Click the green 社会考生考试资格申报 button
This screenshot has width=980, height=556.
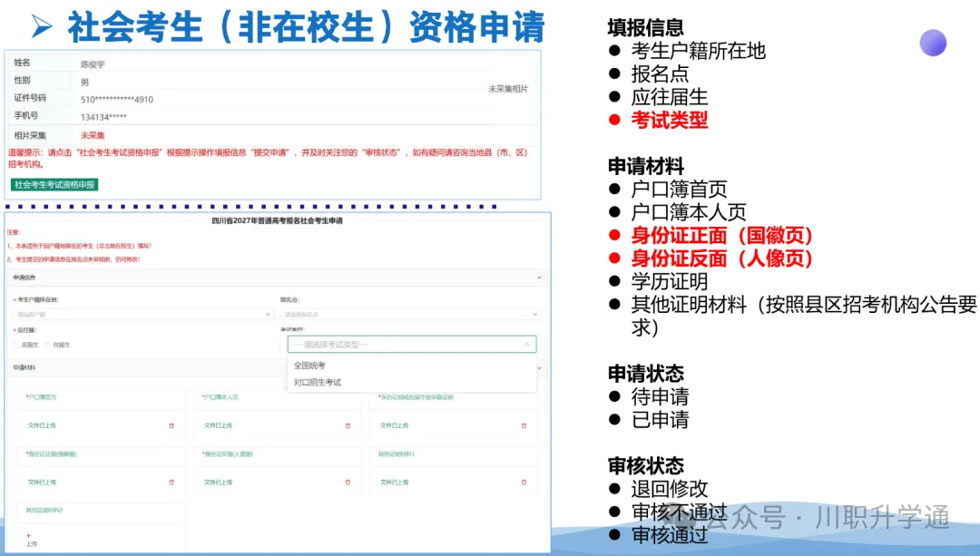pos(54,184)
